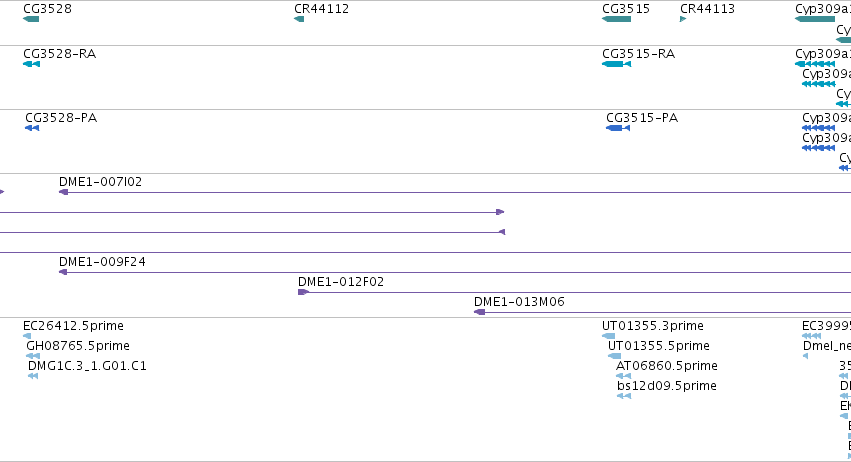Select the CG3515 gene glyph
This screenshot has height=462, width=851.
pos(617,19)
